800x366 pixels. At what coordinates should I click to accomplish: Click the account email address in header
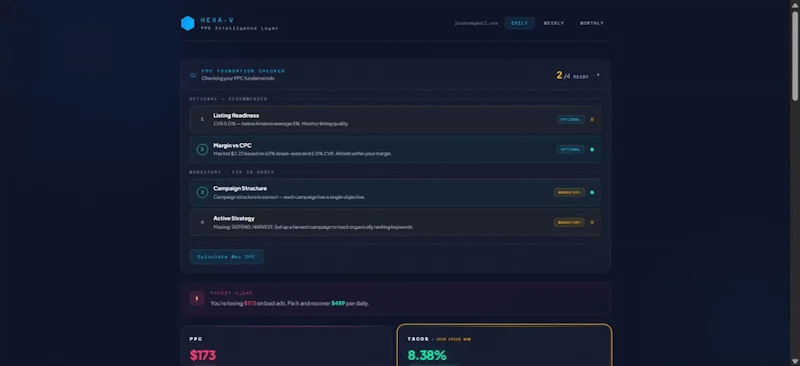click(476, 23)
